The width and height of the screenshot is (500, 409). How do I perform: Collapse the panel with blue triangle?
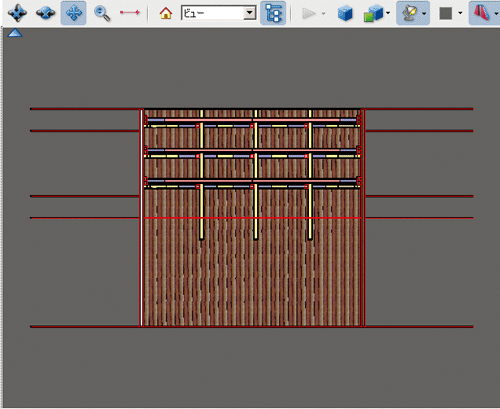tap(15, 33)
